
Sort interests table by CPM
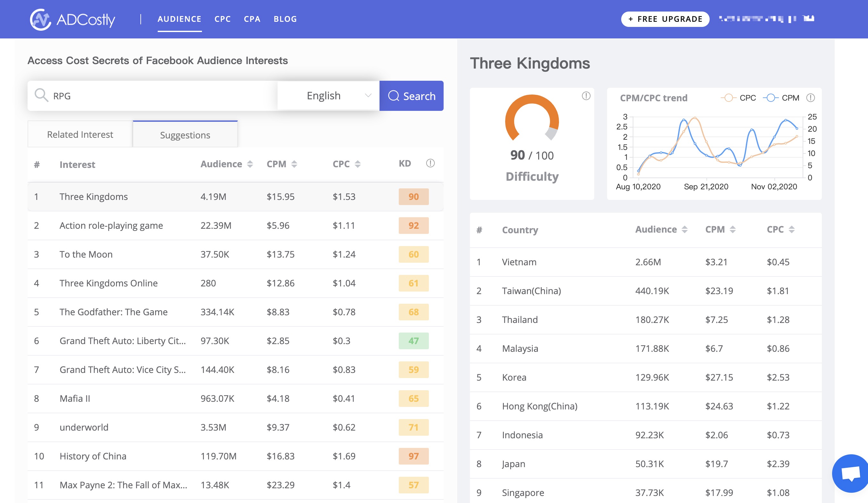(x=294, y=164)
